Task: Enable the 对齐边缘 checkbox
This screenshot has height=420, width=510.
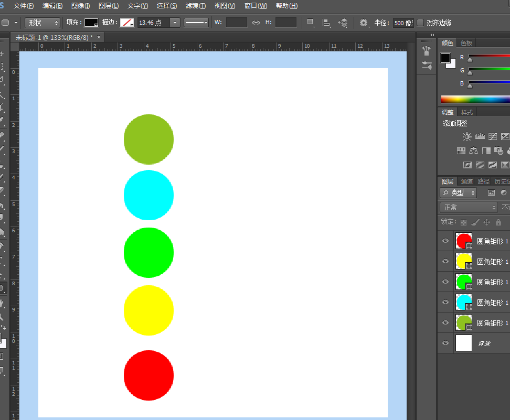Action: click(x=420, y=23)
